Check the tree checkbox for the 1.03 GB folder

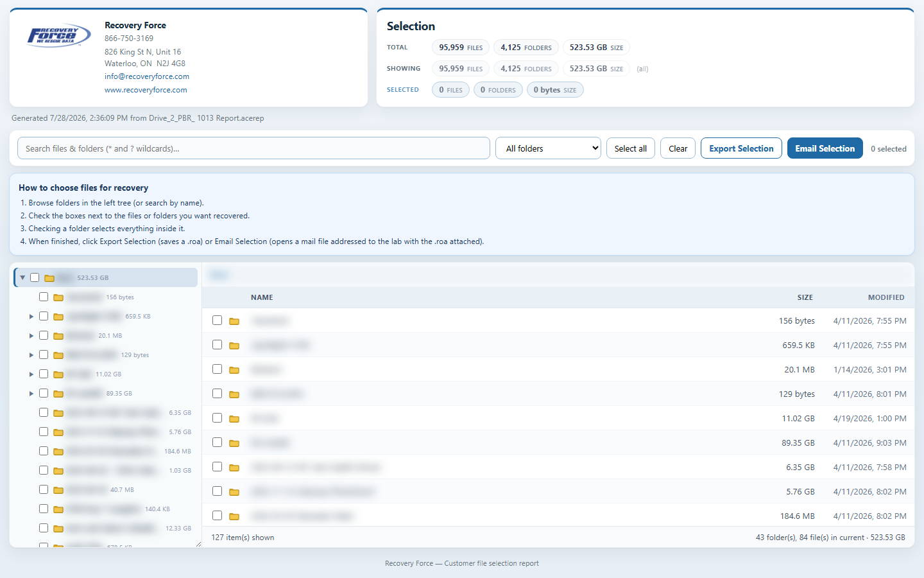pos(44,470)
